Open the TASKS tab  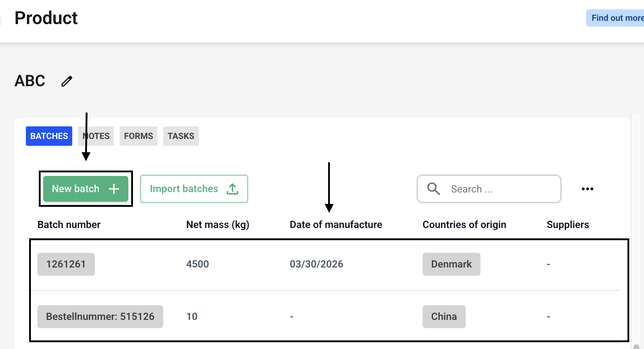click(181, 136)
